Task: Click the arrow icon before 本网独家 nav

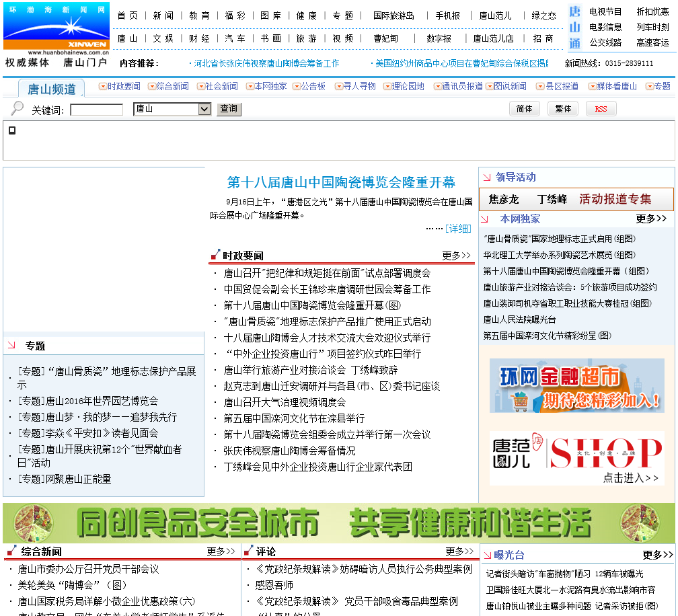Action: (250, 87)
